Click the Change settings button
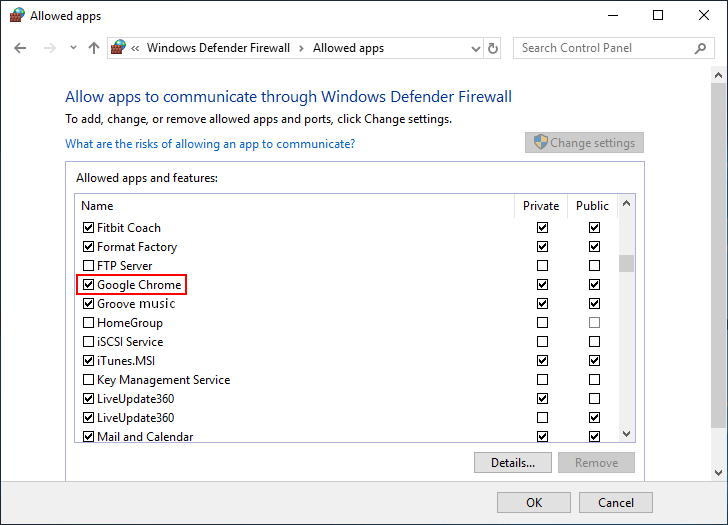Image resolution: width=728 pixels, height=525 pixels. pyautogui.click(x=584, y=143)
